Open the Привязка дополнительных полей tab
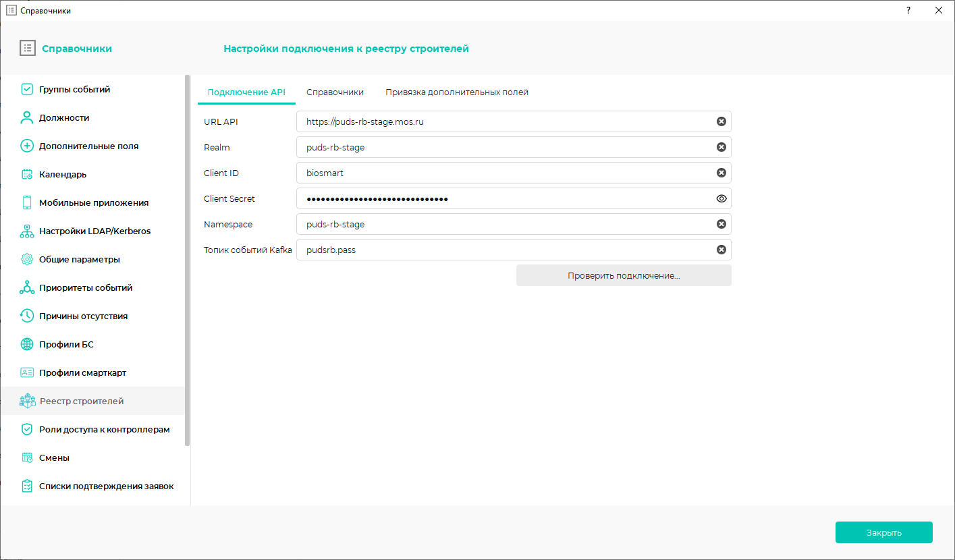The image size is (955, 560). pyautogui.click(x=456, y=92)
